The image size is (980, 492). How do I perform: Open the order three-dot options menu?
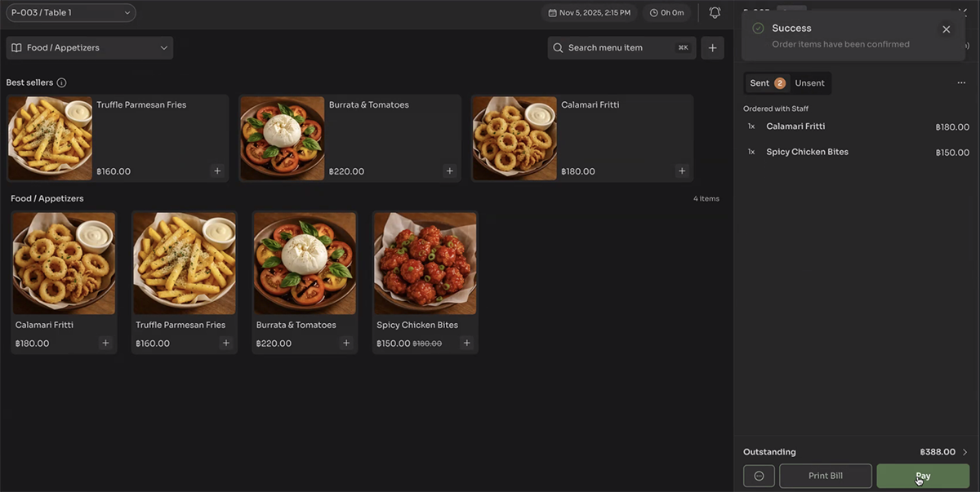point(961,83)
